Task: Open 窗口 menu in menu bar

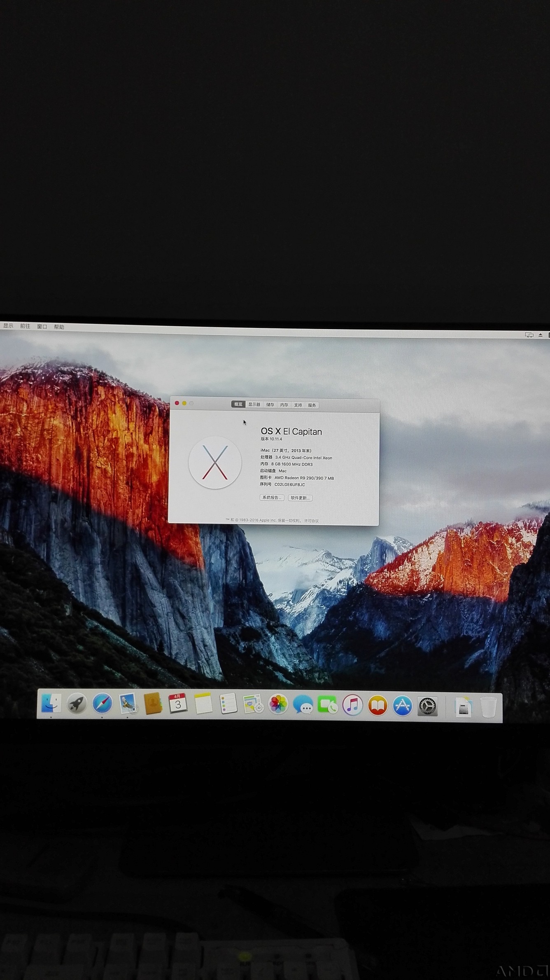Action: 42,327
